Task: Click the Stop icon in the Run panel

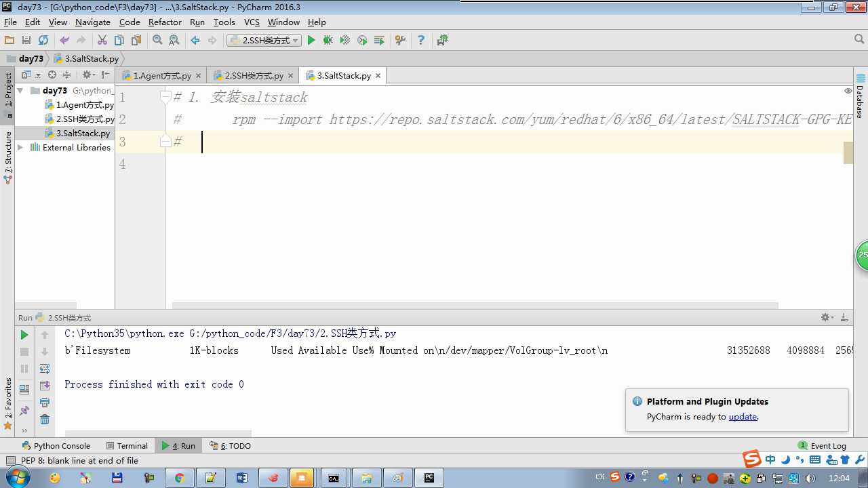Action: (24, 352)
